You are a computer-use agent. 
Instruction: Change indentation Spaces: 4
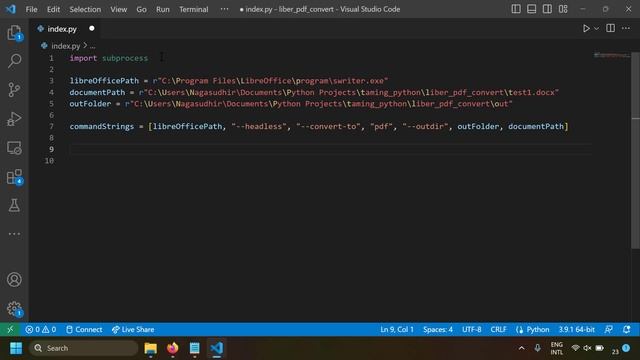coord(438,329)
